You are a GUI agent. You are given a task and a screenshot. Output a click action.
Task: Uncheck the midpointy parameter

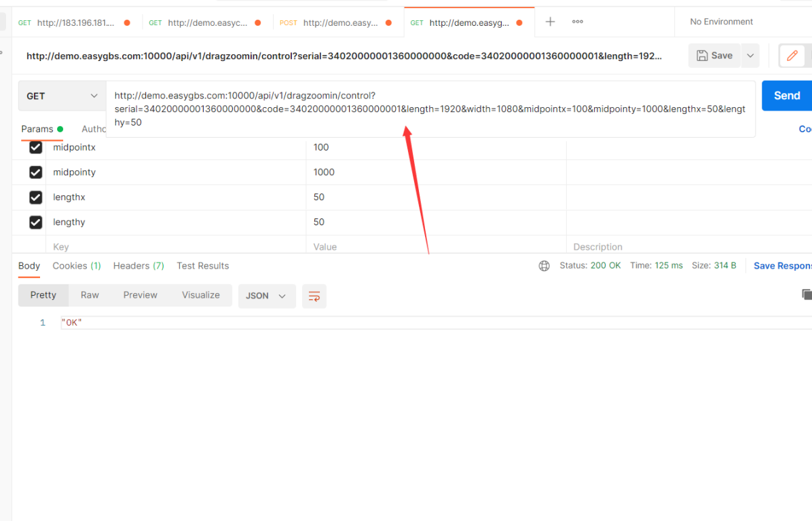click(x=35, y=172)
